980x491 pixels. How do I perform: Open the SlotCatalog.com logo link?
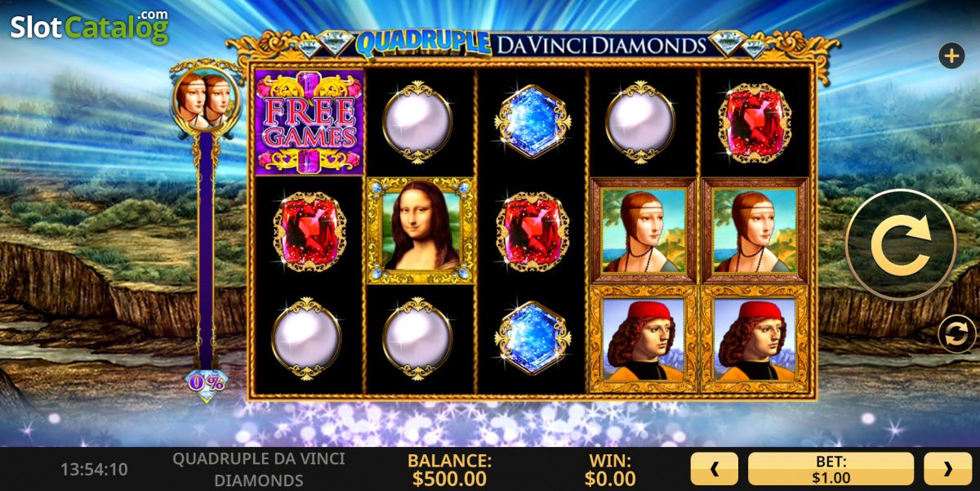(x=89, y=27)
